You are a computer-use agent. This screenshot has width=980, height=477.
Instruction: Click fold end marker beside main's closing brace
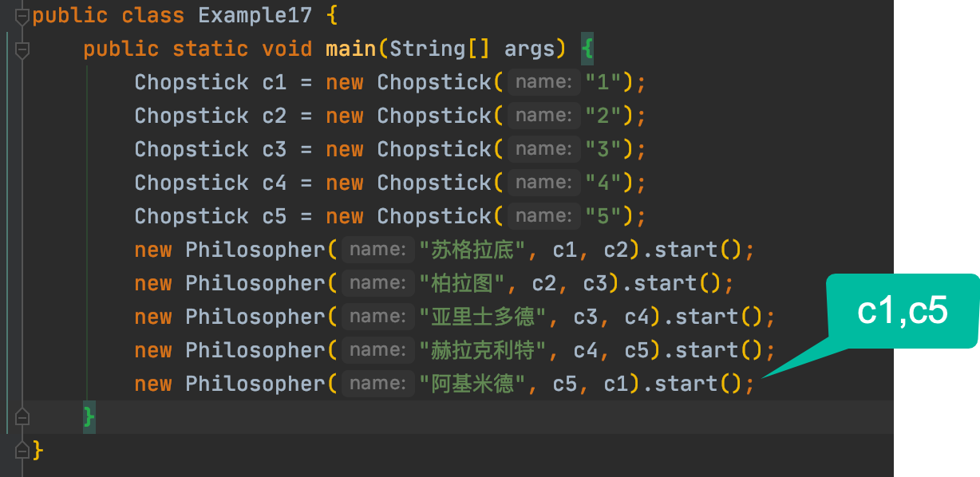(22, 417)
